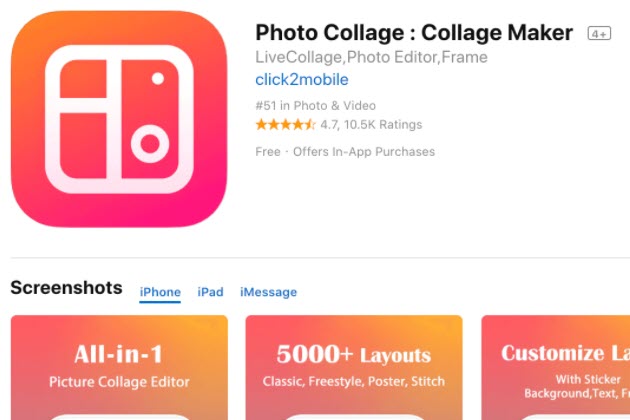Screen dimensions: 630x420
Task: Click the 4+ age rating badge
Action: (599, 33)
